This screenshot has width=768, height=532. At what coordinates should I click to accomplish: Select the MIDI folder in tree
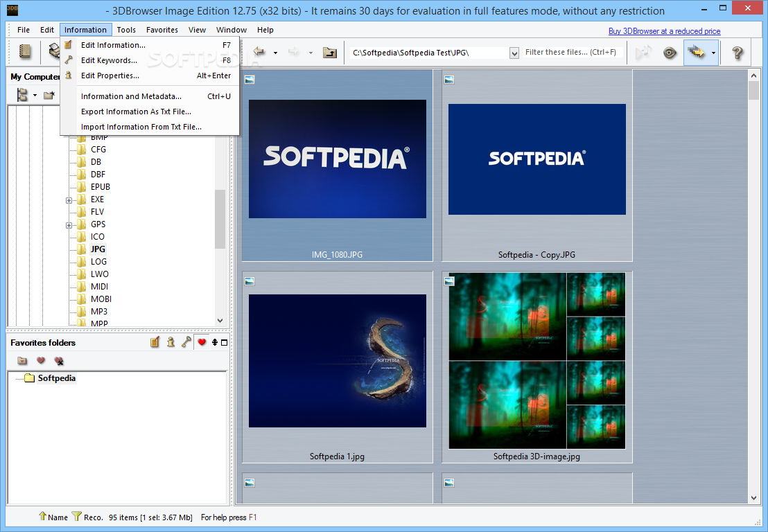click(x=99, y=286)
